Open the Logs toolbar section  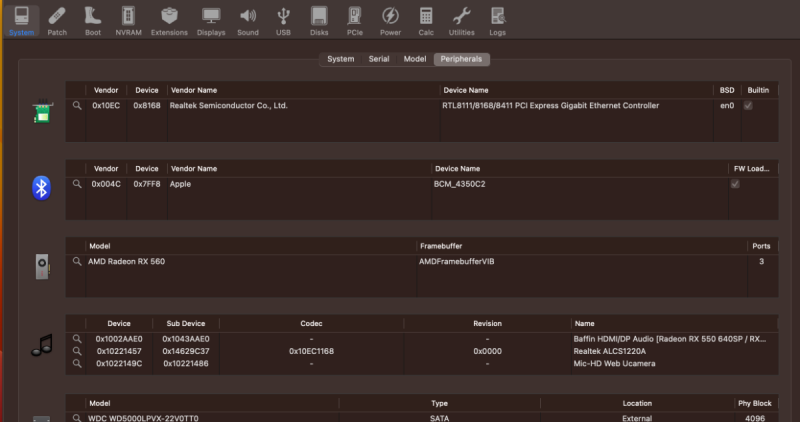497,21
